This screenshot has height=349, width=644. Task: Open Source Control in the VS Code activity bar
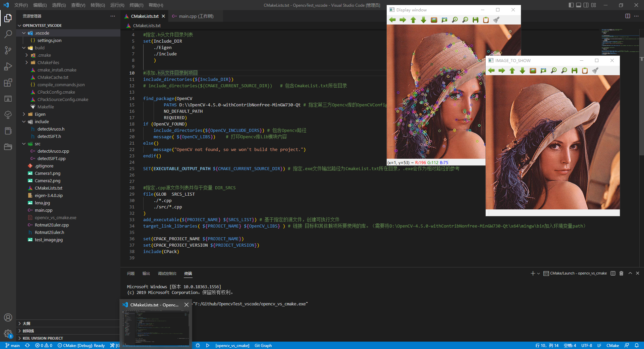point(8,50)
